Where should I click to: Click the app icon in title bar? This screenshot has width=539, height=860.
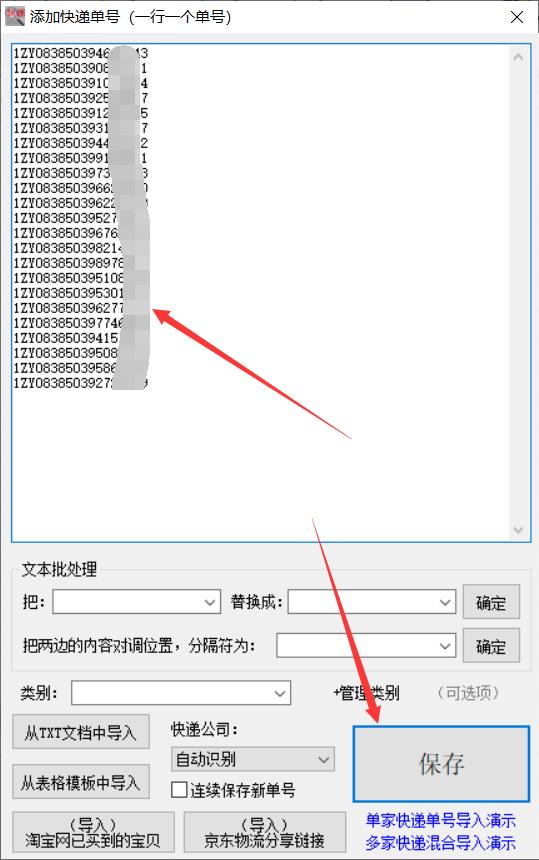point(15,16)
